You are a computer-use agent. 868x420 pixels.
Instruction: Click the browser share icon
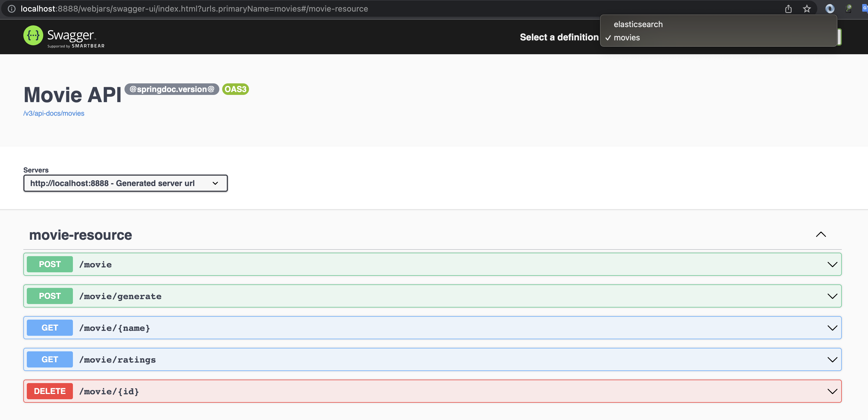tap(788, 9)
